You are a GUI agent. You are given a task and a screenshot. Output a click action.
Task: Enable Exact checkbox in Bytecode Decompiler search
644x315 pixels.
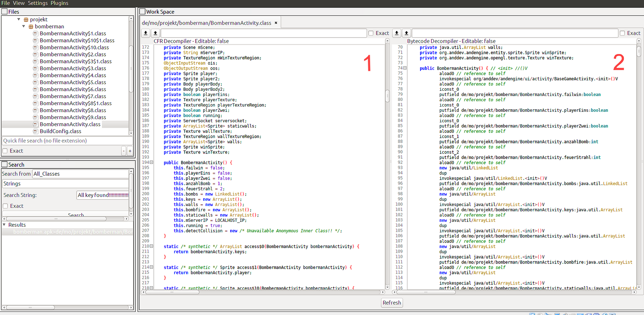click(622, 33)
